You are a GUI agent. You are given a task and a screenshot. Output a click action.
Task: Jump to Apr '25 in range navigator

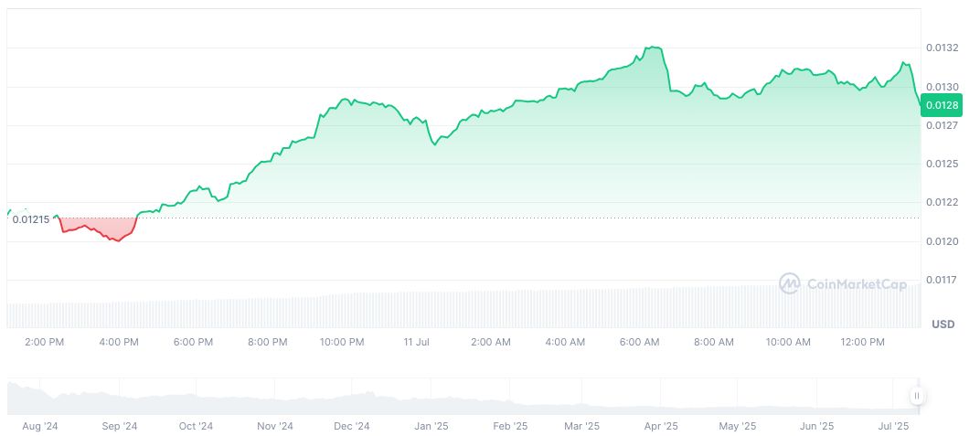tap(660, 426)
